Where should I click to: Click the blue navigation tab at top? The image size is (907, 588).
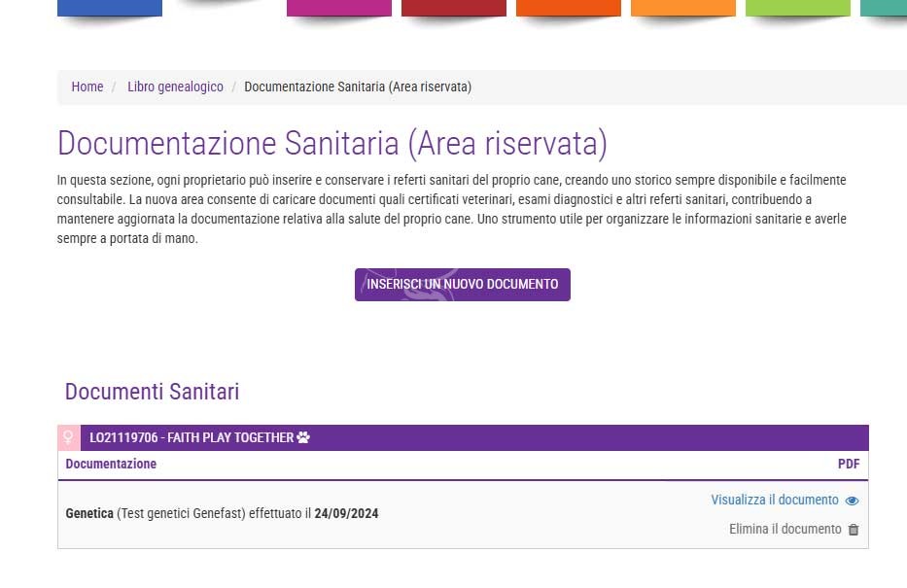(x=110, y=8)
